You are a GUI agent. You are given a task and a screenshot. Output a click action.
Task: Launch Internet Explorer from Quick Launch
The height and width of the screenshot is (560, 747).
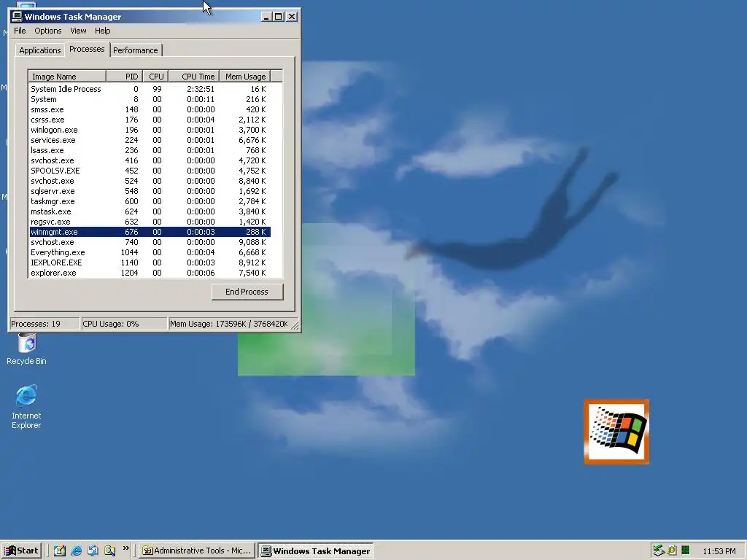(76, 551)
